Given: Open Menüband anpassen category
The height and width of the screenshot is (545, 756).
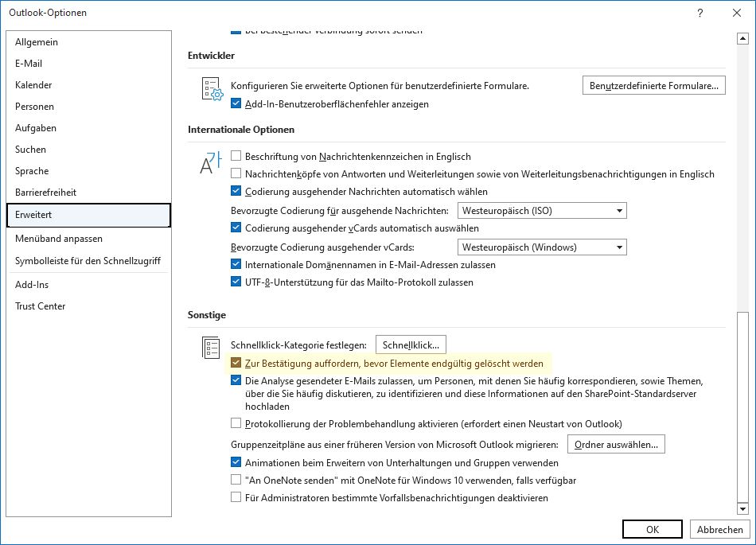Looking at the screenshot, I should (x=88, y=239).
